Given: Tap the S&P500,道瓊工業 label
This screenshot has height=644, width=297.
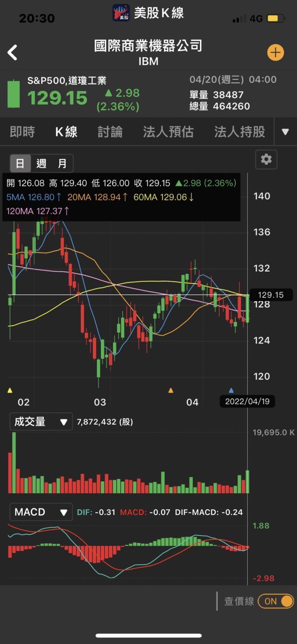Looking at the screenshot, I should tap(67, 81).
